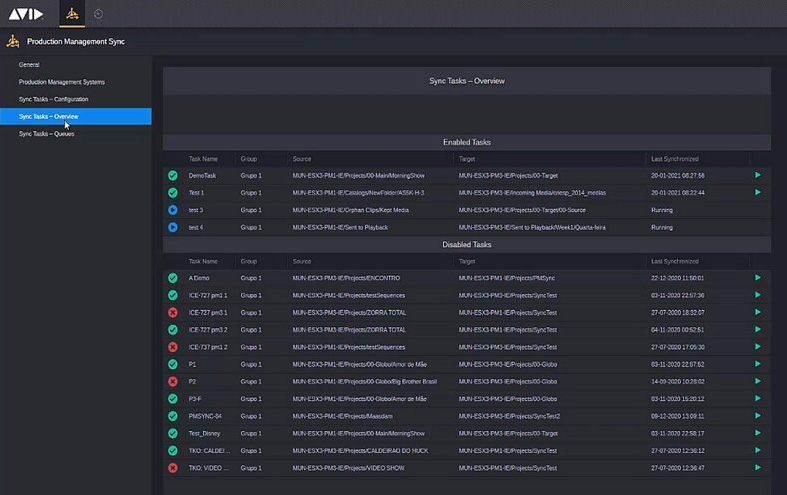Start the ICE-737 pm1 2 task

[x=758, y=346]
